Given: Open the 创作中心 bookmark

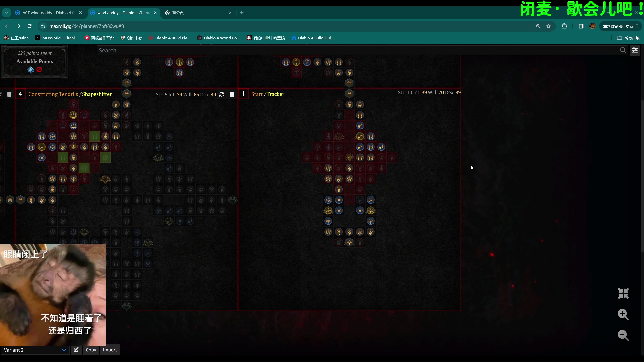Looking at the screenshot, I should click(132, 38).
